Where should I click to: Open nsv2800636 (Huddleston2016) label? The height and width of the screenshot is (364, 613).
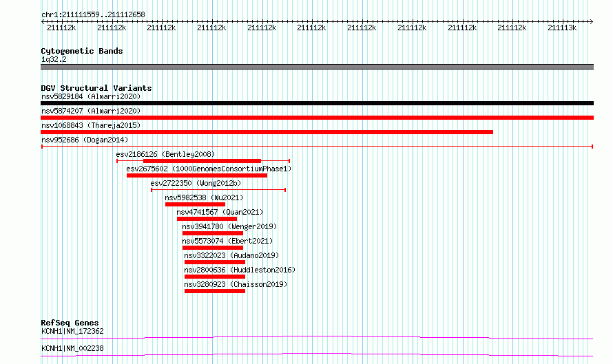240,270
